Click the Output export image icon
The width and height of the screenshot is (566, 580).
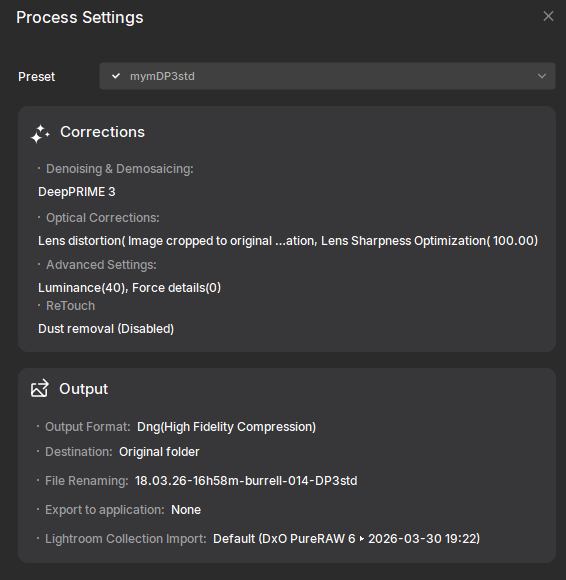point(40,388)
